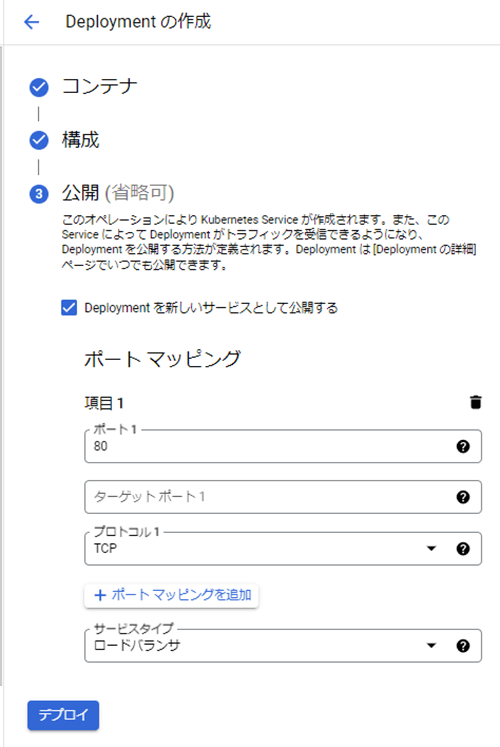Screen dimensions: 500x747
Task: Open the コンテナ step heading
Action: click(100, 87)
